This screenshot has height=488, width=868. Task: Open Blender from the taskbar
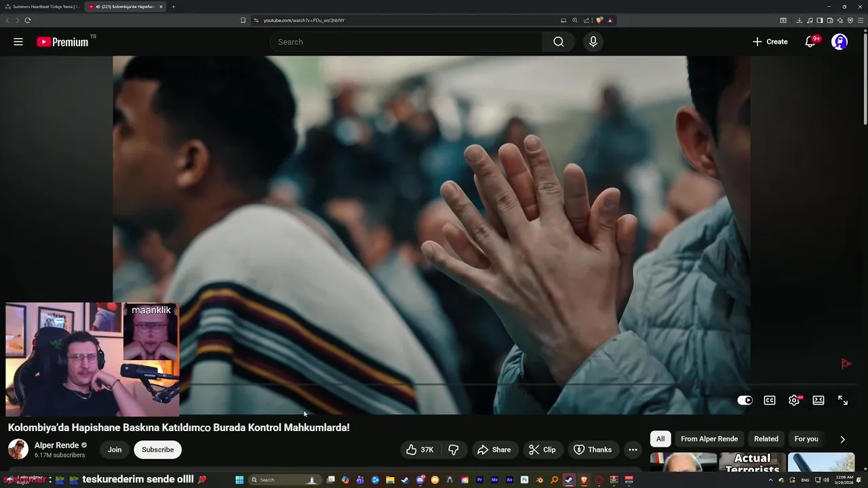coord(538,480)
